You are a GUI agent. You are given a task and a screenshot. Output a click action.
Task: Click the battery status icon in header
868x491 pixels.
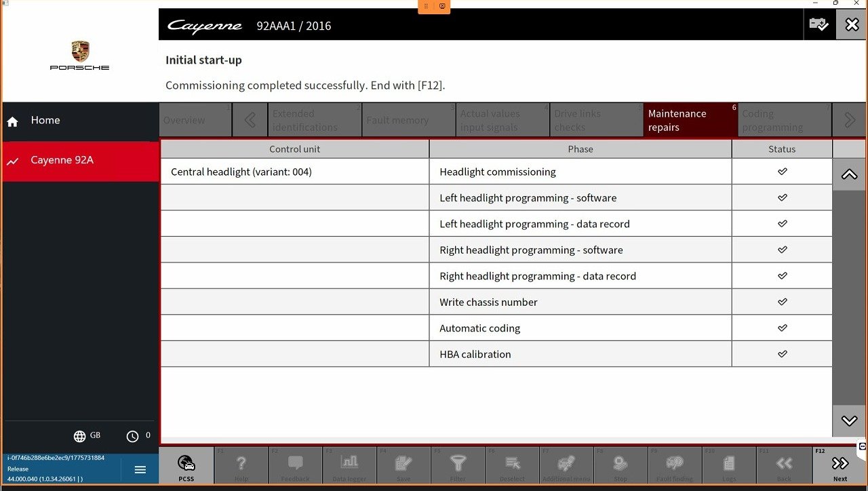pyautogui.click(x=818, y=25)
